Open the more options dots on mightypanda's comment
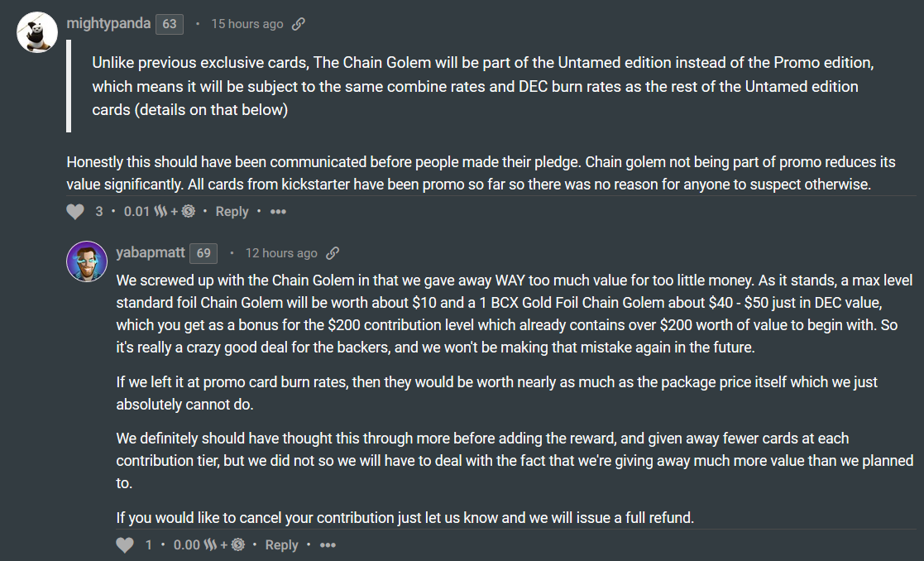 (278, 212)
